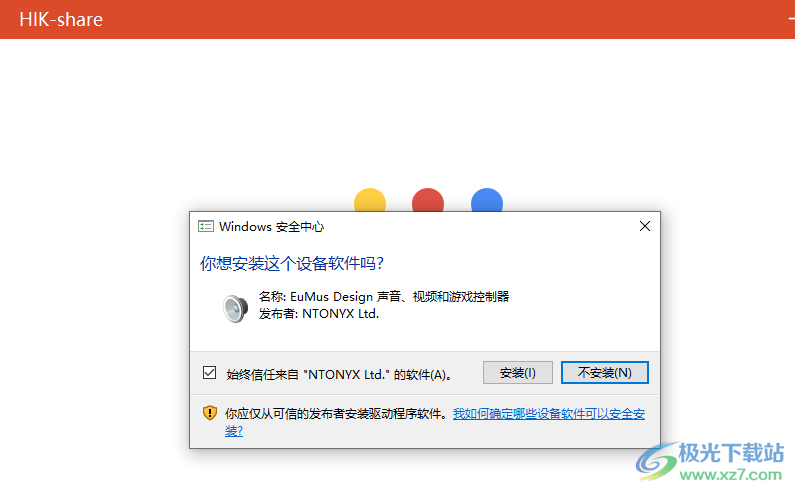
Task: Click the 你想安装这个设备软件吗? heading
Action: coord(292,263)
